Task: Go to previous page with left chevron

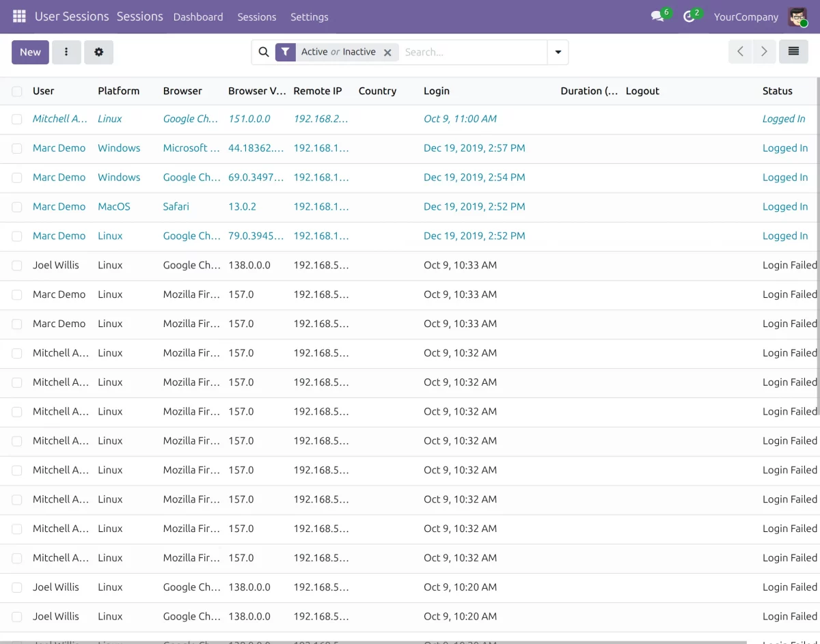Action: (x=740, y=51)
